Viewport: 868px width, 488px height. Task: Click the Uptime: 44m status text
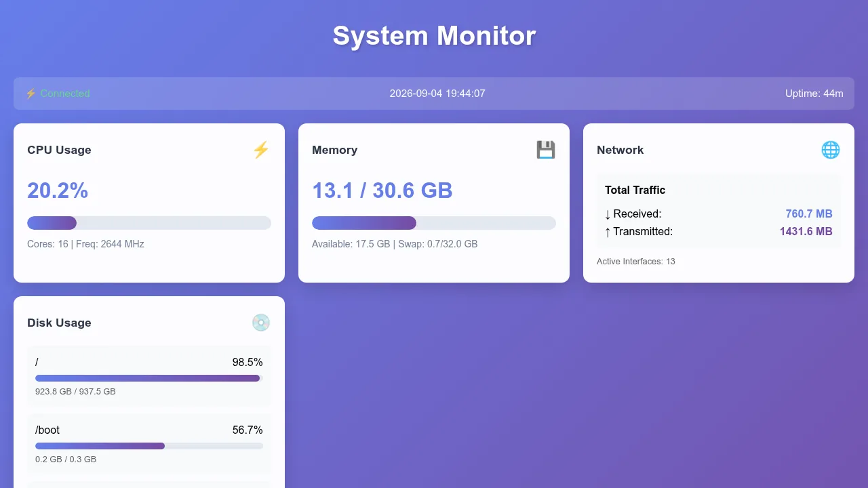point(814,94)
